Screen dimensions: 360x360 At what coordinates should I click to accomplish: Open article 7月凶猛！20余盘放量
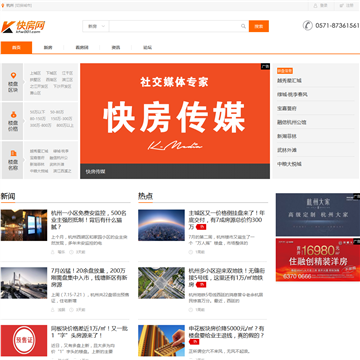click(89, 277)
